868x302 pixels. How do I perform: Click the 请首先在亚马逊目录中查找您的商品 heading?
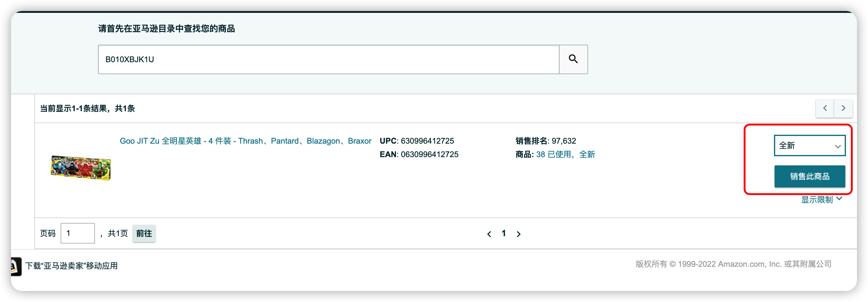pyautogui.click(x=166, y=29)
